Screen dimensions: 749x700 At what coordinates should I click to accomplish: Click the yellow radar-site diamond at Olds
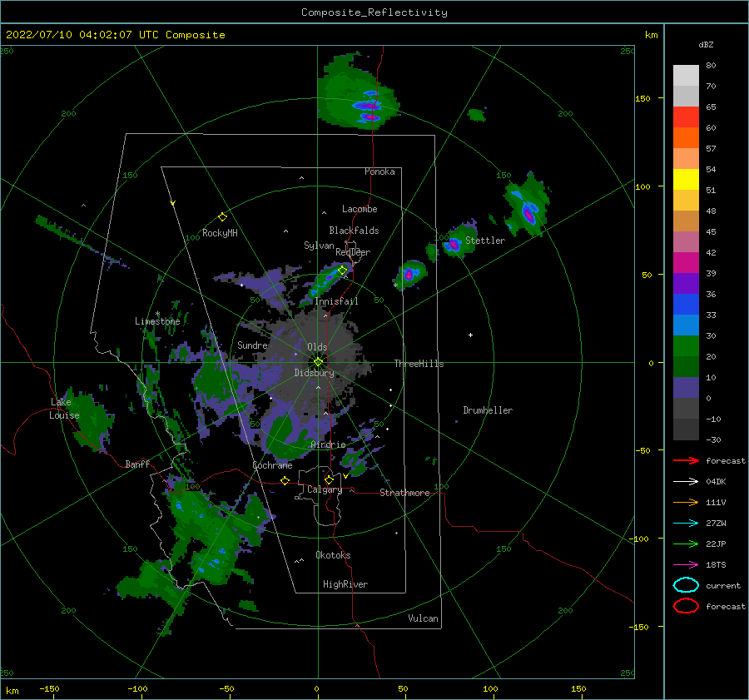(x=318, y=362)
